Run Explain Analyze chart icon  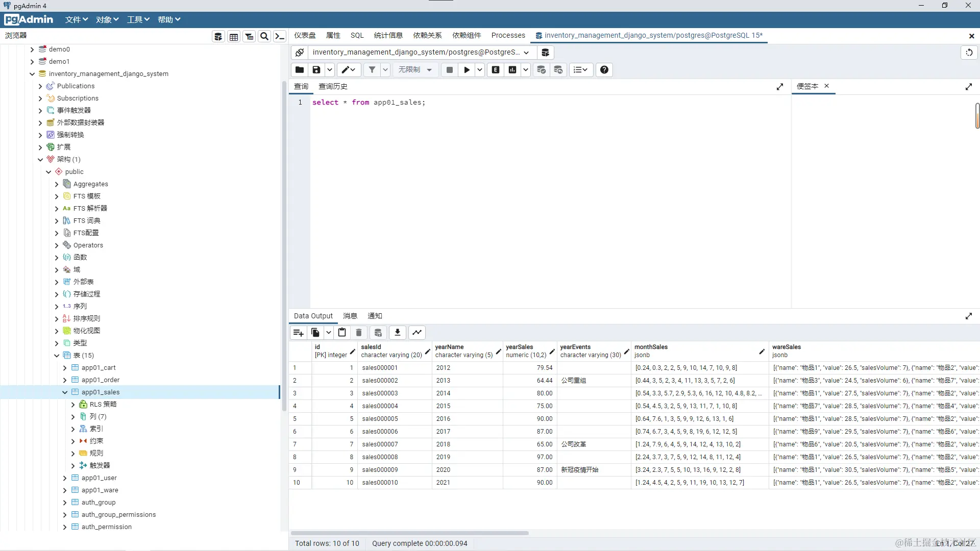pyautogui.click(x=512, y=70)
